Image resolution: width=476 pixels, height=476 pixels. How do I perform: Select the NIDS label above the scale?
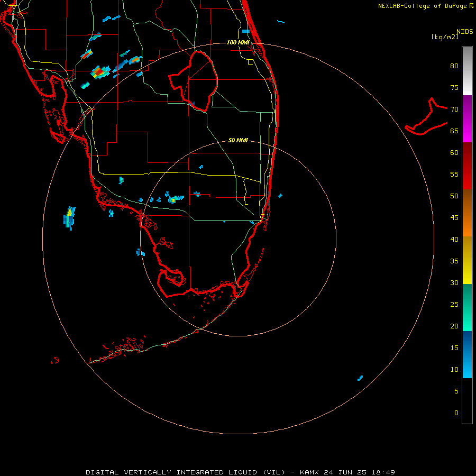465,32
